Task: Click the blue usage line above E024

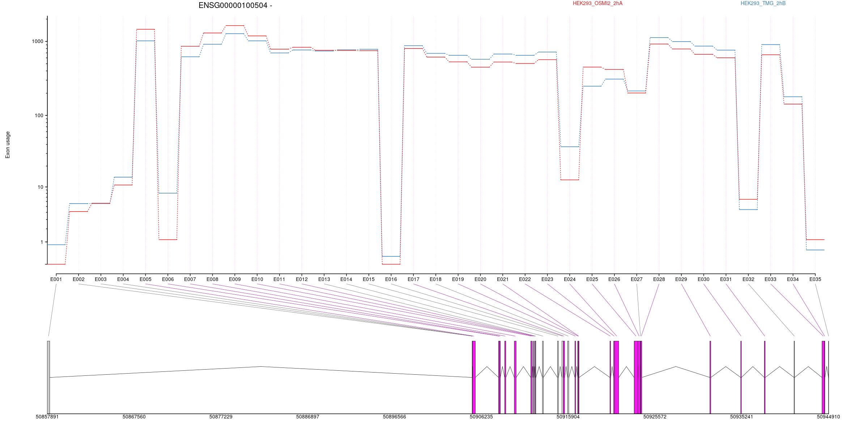Action: click(570, 146)
